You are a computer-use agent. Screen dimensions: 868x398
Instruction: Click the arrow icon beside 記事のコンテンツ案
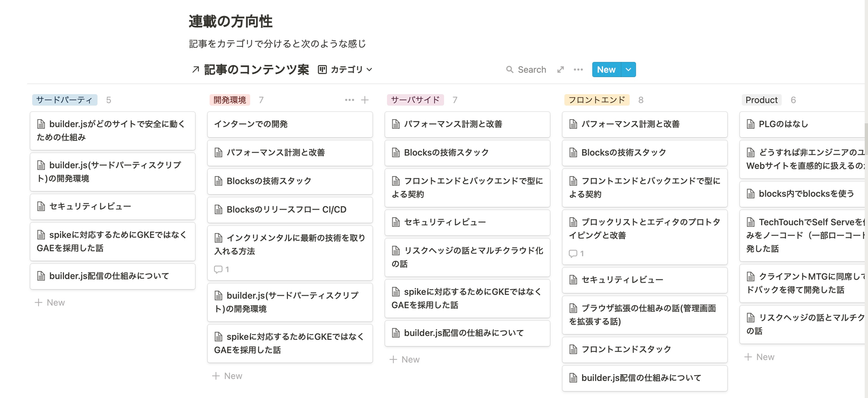196,70
